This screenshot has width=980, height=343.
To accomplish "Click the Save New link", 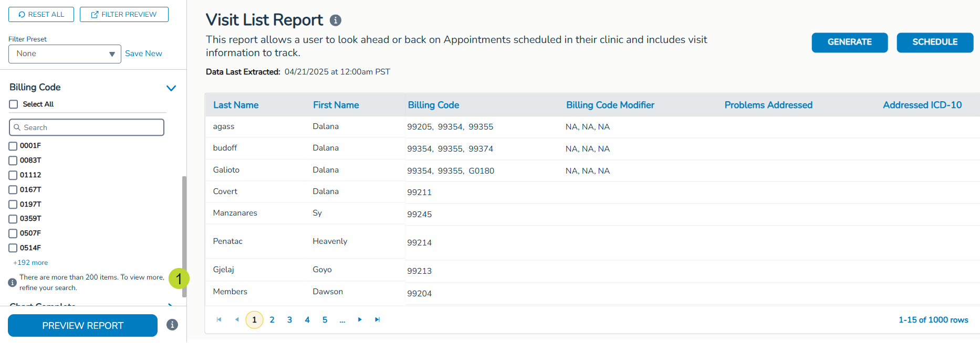I will click(143, 53).
